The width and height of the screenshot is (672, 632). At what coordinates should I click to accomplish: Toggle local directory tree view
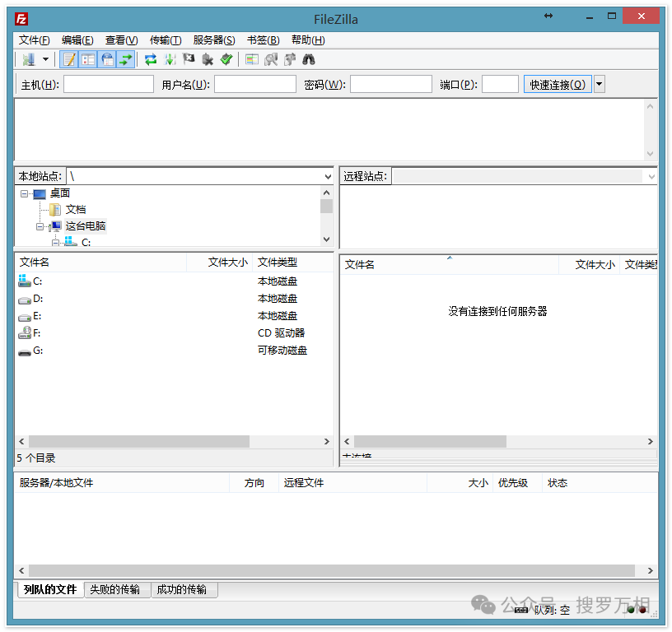coord(88,59)
